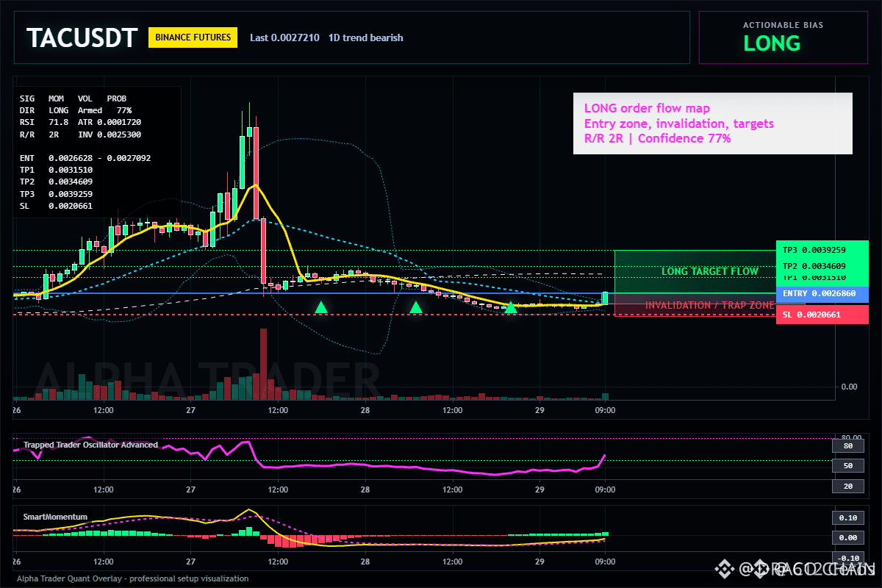Viewport: 882px width, 588px height.
Task: Click the green TP2 0.0034609 price axis label
Action: tap(822, 266)
